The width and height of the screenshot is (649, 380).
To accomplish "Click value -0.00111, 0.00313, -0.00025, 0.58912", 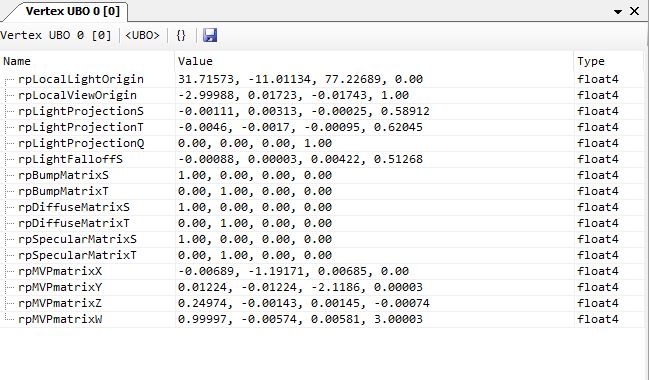I will (304, 111).
